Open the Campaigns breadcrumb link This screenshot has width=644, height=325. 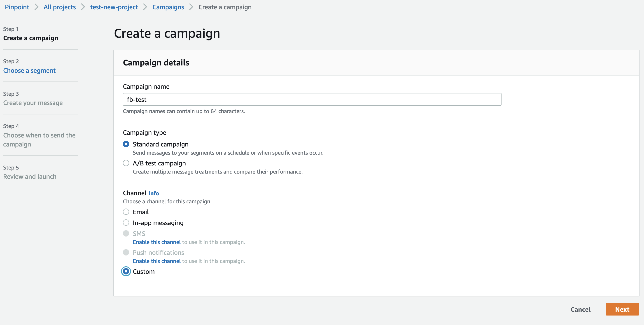coord(168,7)
